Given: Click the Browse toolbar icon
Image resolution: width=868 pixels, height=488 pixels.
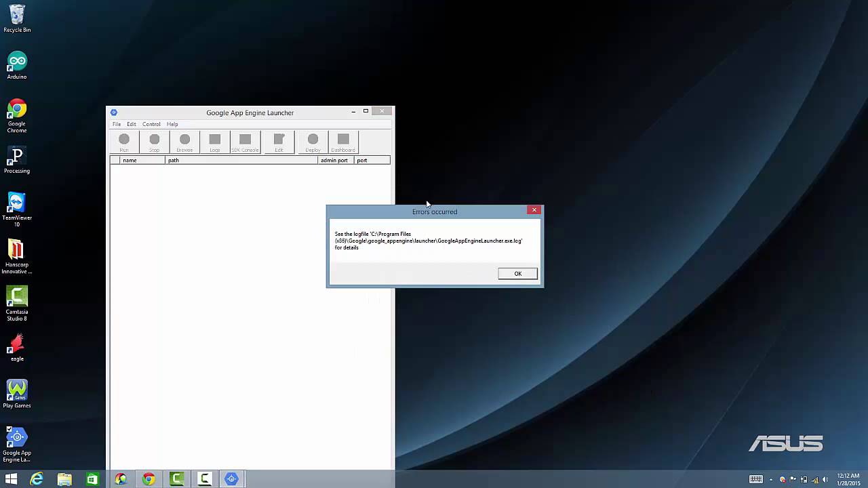Looking at the screenshot, I should coord(184,142).
